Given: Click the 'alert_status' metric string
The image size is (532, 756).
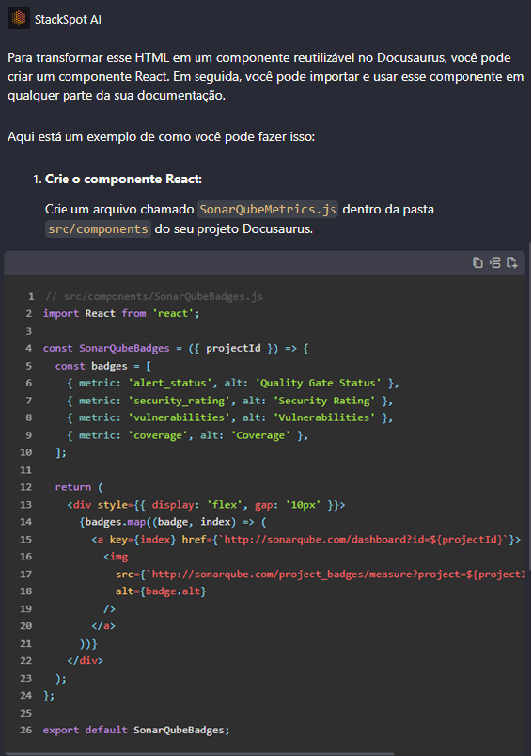Looking at the screenshot, I should pos(170,383).
